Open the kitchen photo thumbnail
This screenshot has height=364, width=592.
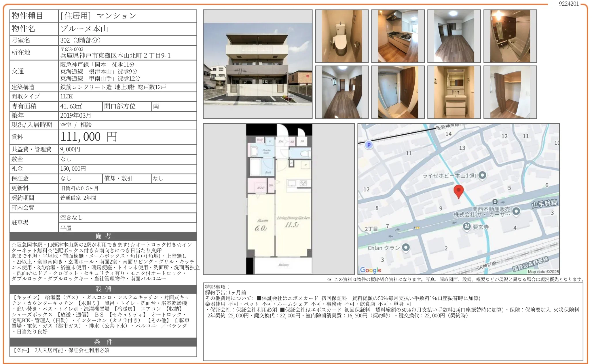coord(398,36)
